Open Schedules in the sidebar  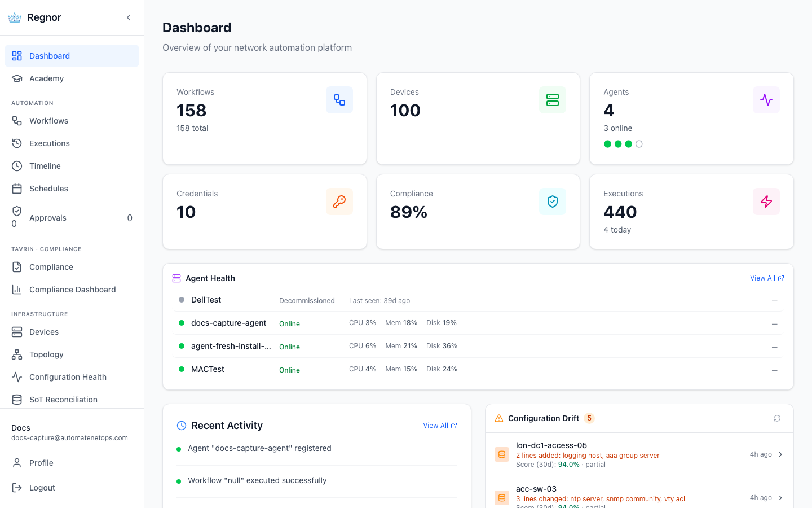click(x=72, y=189)
